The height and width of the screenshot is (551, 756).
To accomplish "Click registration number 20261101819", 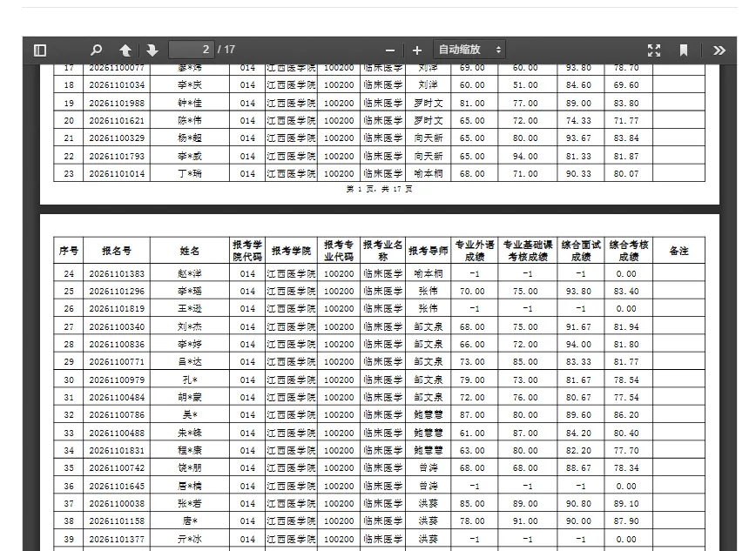I will coord(117,308).
